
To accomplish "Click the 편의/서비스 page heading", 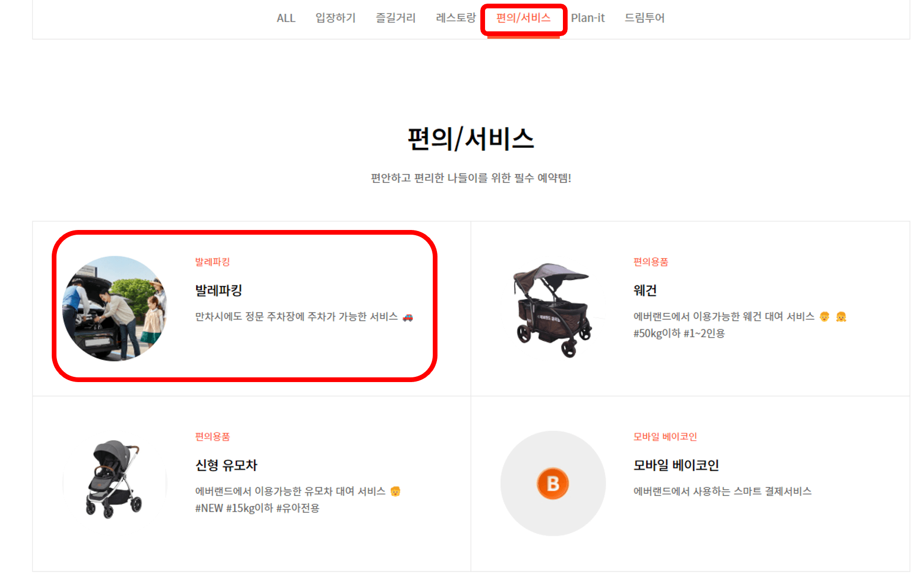I will click(471, 139).
